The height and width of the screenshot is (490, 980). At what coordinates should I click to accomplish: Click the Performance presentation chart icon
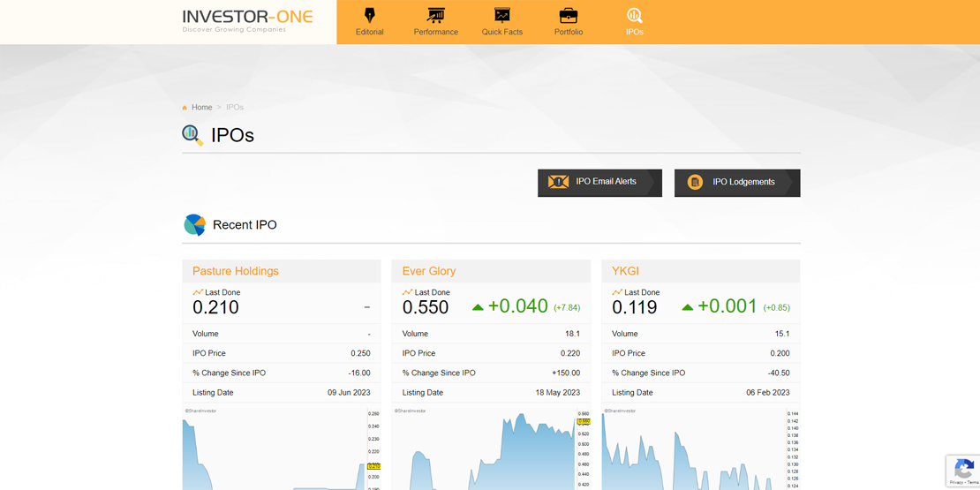click(x=435, y=15)
